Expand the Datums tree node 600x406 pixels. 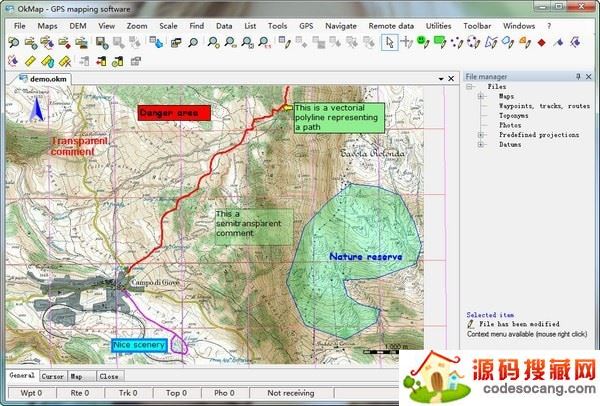pyautogui.click(x=481, y=144)
